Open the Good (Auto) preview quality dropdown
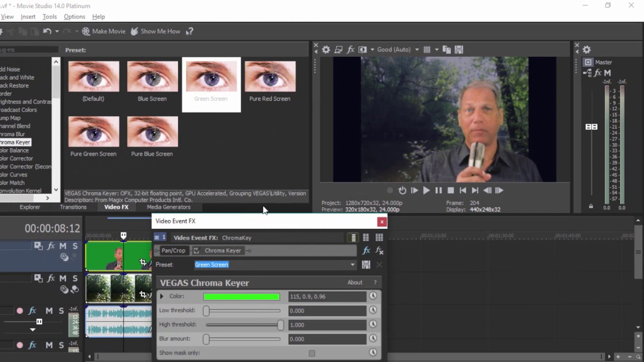The width and height of the screenshot is (644, 362). pyautogui.click(x=398, y=50)
